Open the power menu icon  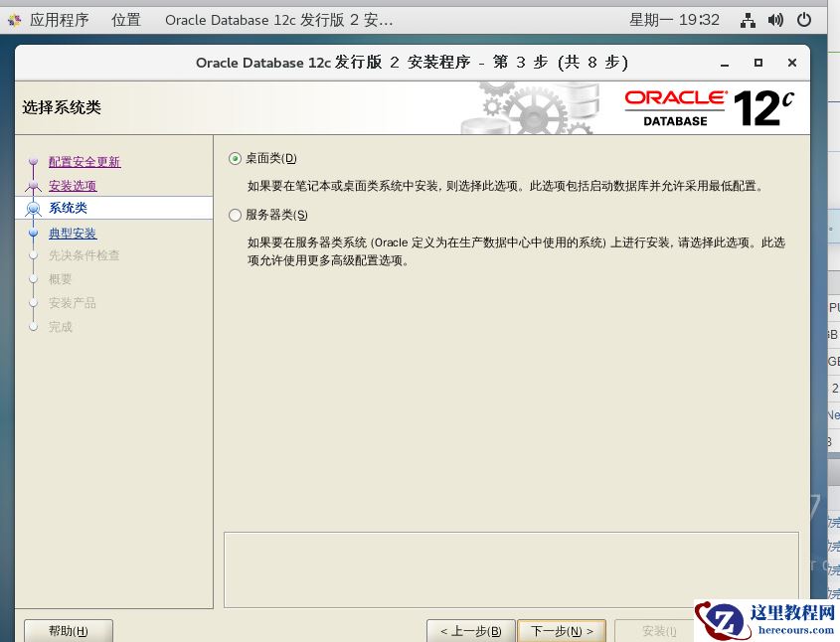click(804, 20)
